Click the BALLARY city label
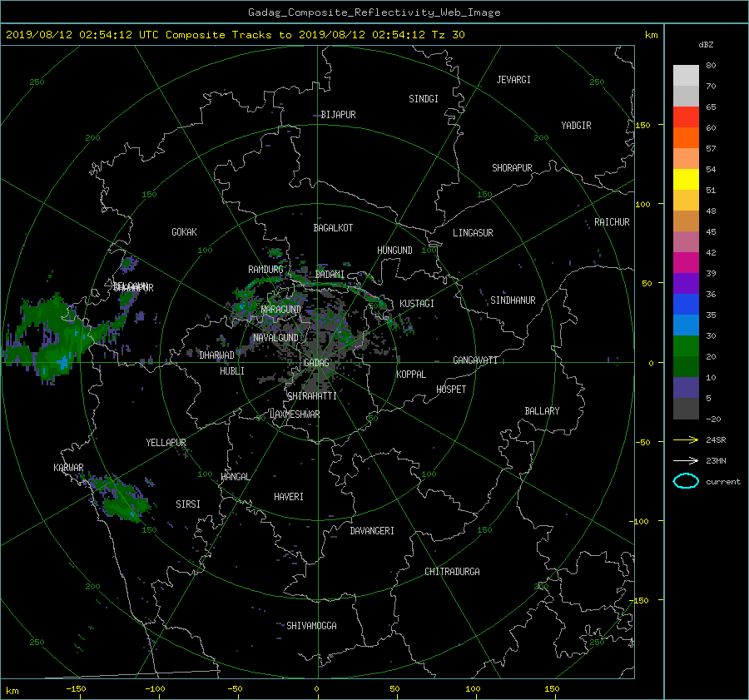 [542, 411]
